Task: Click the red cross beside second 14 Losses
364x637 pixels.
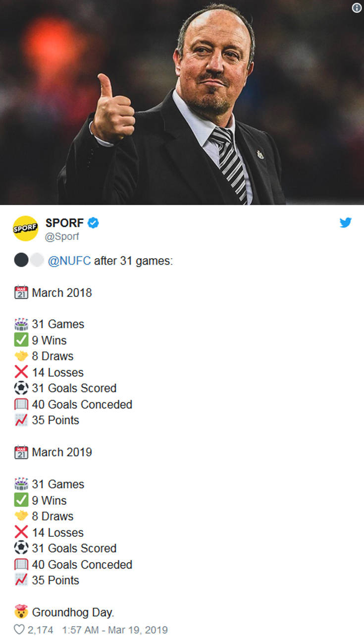Action: [x=21, y=532]
